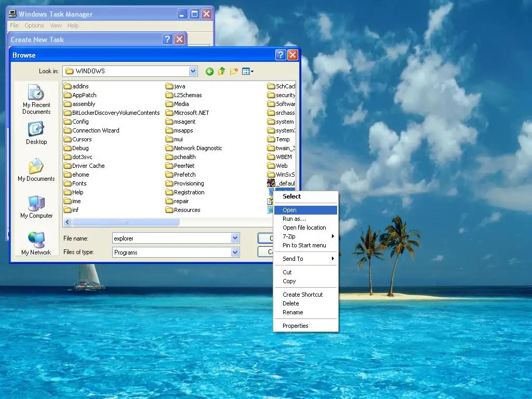This screenshot has width=532, height=399.
Task: Select the pchealth folder
Action: tap(180, 157)
